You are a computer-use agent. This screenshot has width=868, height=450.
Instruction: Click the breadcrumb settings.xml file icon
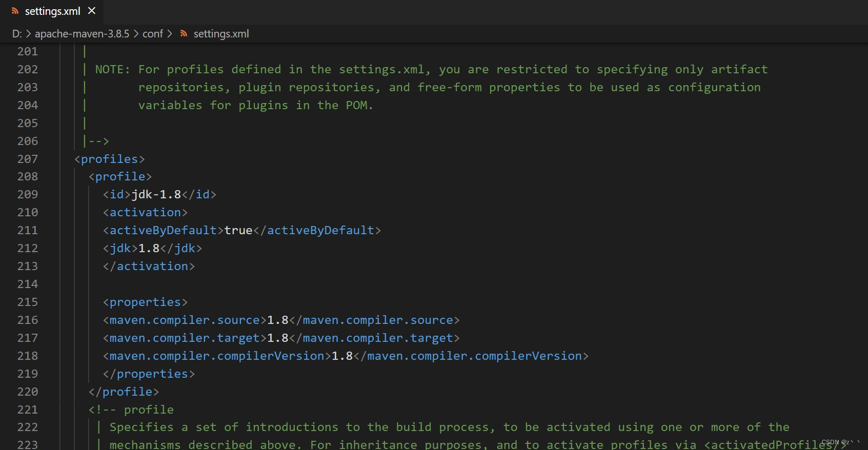pos(184,34)
